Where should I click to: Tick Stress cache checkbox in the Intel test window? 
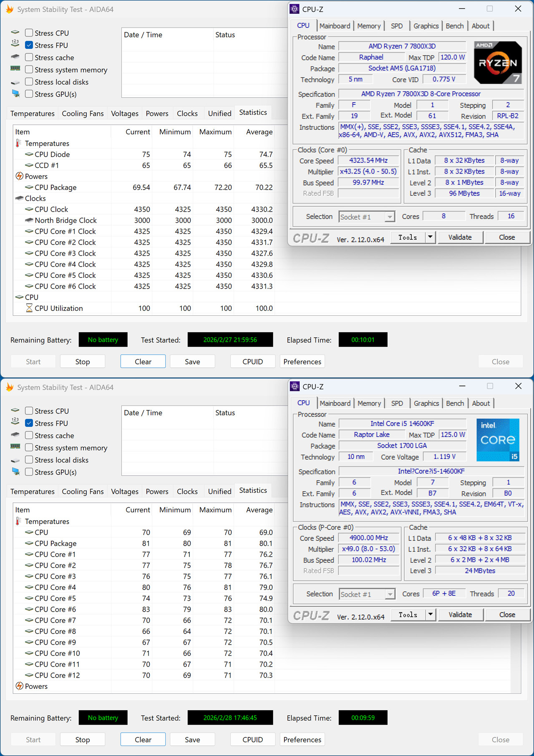click(29, 435)
